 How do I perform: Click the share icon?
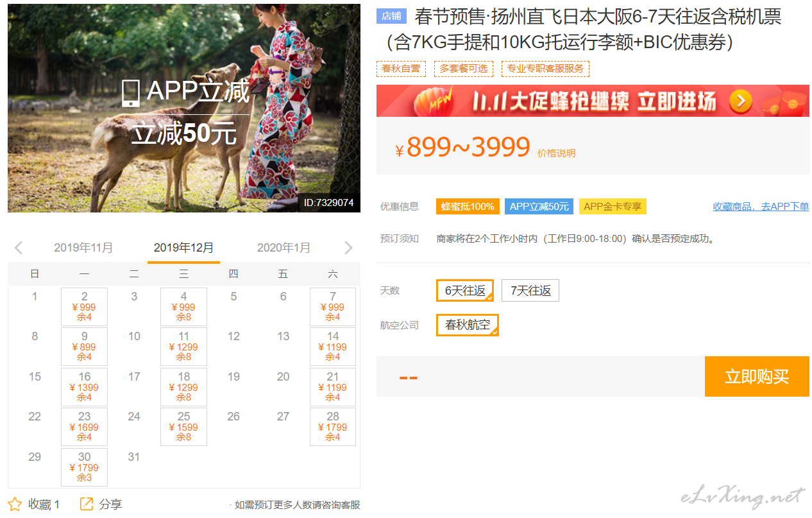click(x=86, y=504)
